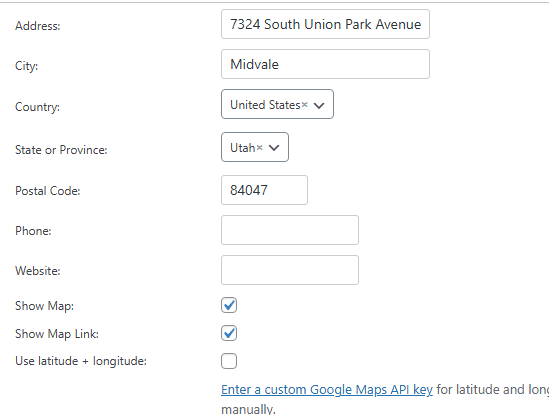Focus the Address input field

point(325,24)
